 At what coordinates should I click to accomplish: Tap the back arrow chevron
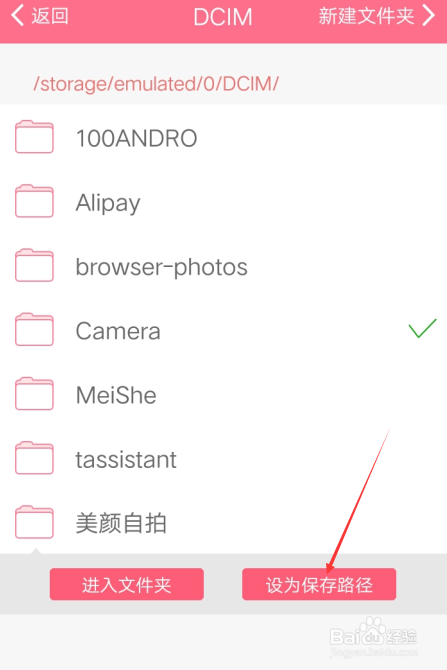pyautogui.click(x=17, y=15)
